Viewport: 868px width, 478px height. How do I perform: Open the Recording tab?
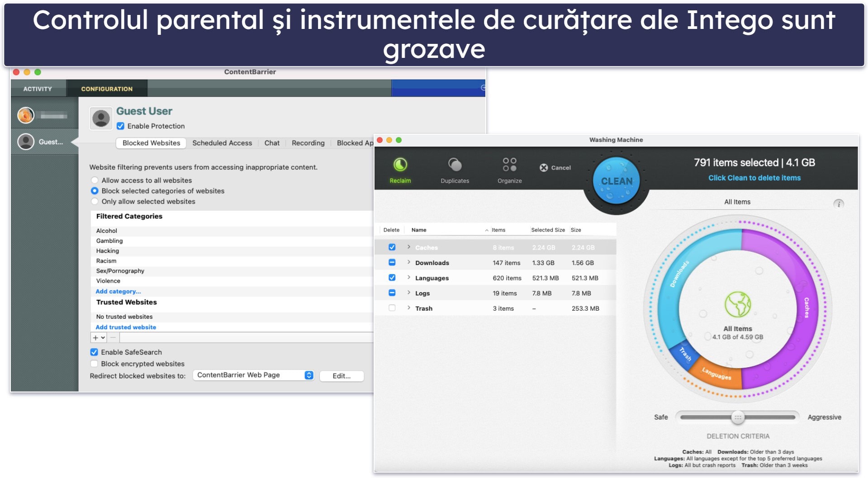pos(308,143)
